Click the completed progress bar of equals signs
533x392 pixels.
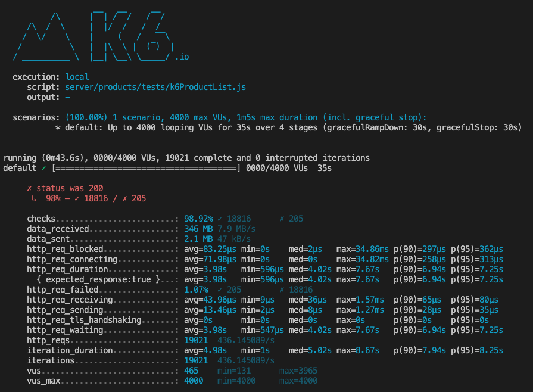click(146, 168)
